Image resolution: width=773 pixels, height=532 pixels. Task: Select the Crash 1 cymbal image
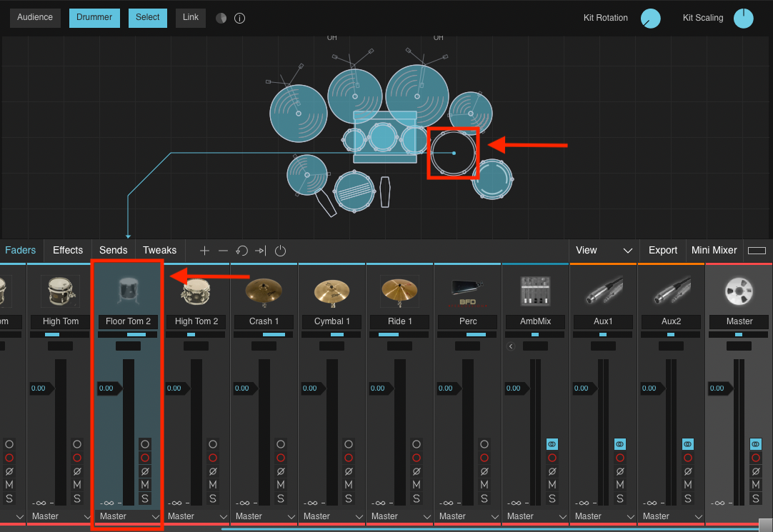264,291
